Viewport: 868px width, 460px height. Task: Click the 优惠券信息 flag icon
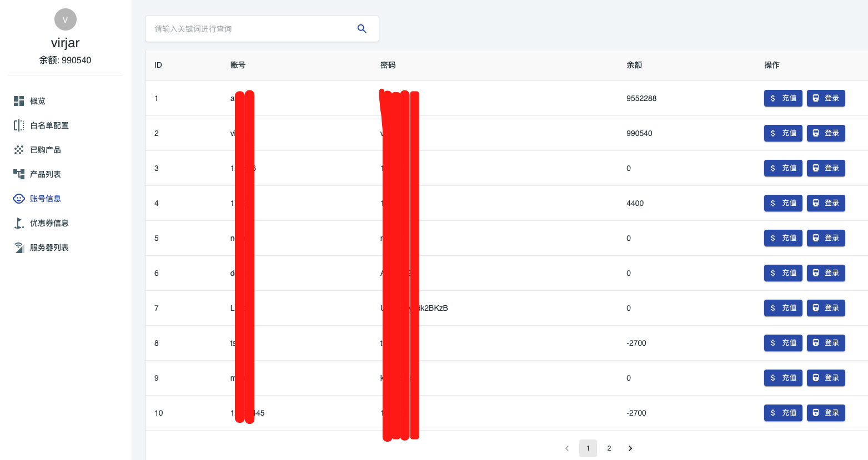pyautogui.click(x=19, y=223)
